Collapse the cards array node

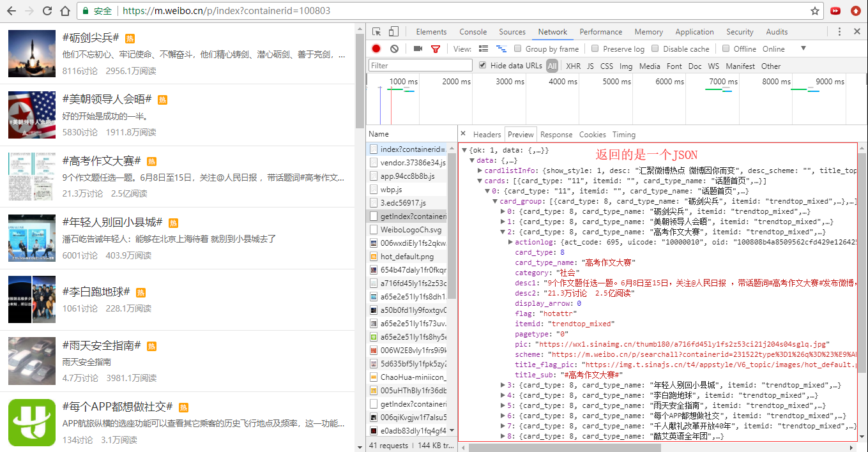pyautogui.click(x=480, y=181)
